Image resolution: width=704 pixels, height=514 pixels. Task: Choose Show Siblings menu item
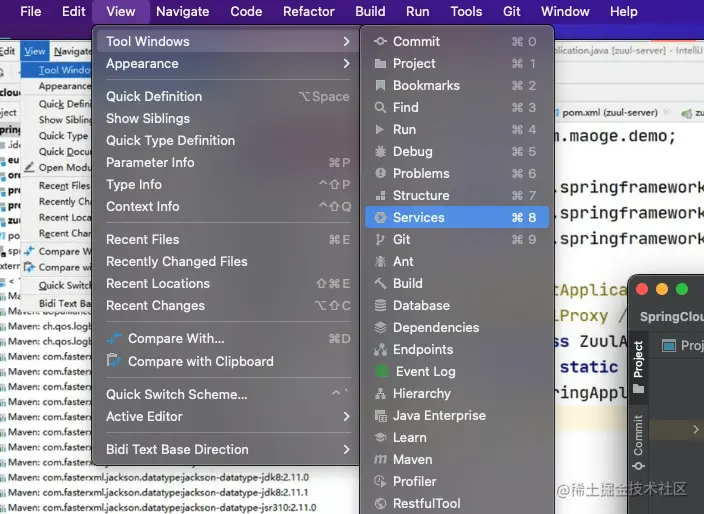coord(228,119)
